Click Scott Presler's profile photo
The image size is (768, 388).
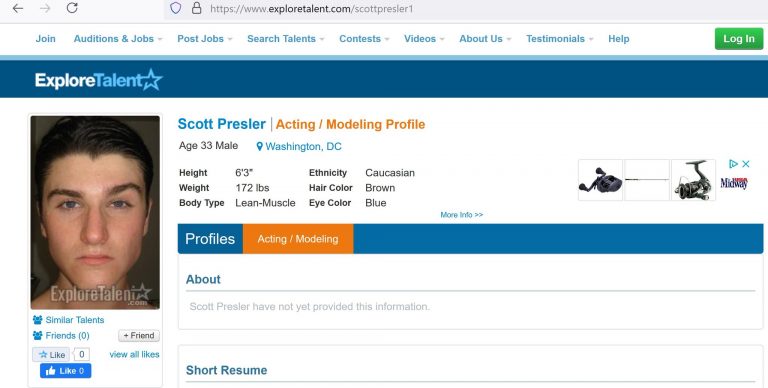click(x=95, y=212)
